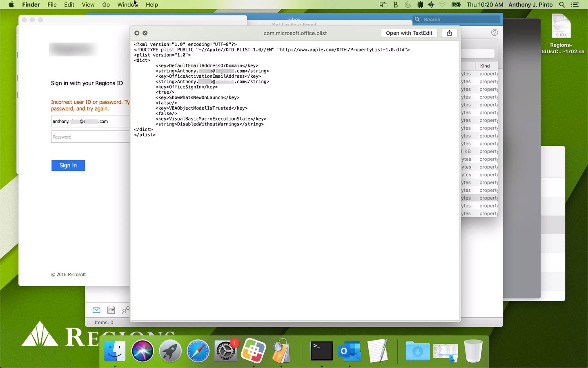Click the com.microsoft.office.plist title
Viewport: 588px width, 368px height.
tap(295, 33)
